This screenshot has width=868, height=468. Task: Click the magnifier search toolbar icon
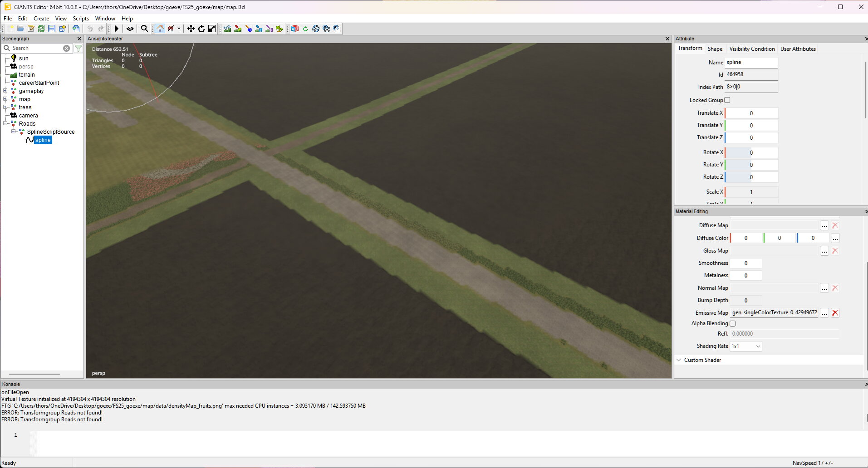point(144,29)
